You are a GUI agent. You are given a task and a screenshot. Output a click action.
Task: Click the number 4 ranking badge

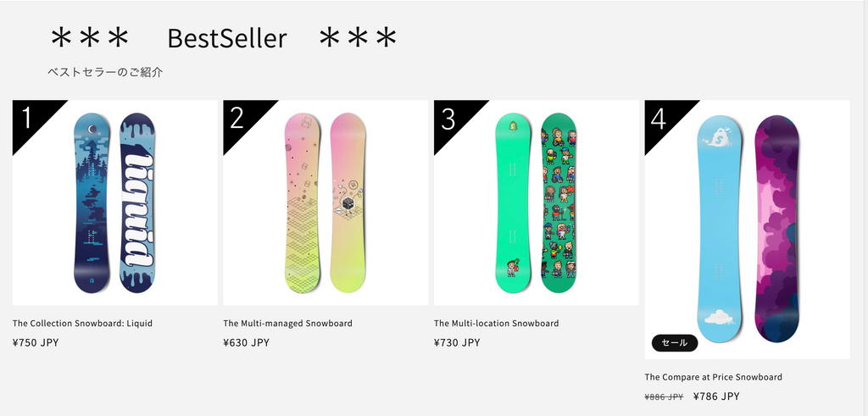click(659, 117)
